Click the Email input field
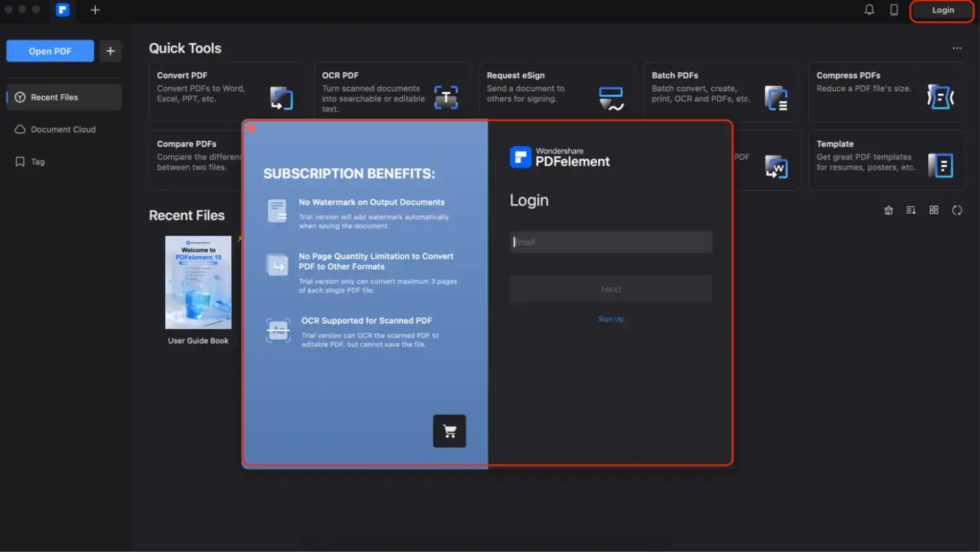This screenshot has width=980, height=552. pos(610,241)
